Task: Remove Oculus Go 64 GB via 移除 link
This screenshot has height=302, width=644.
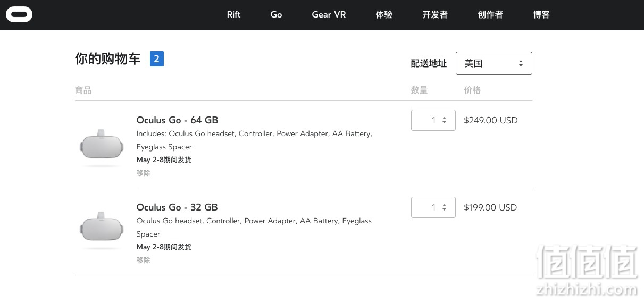Action: tap(143, 173)
